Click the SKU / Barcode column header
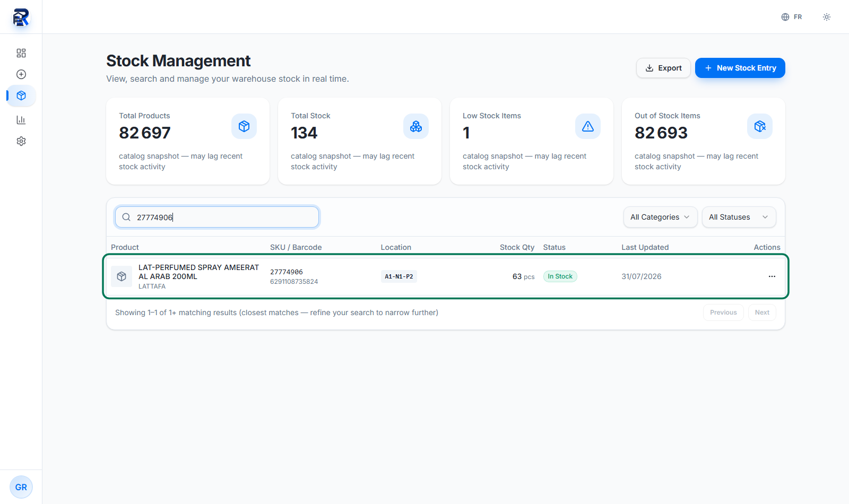The image size is (849, 504). [x=296, y=247]
